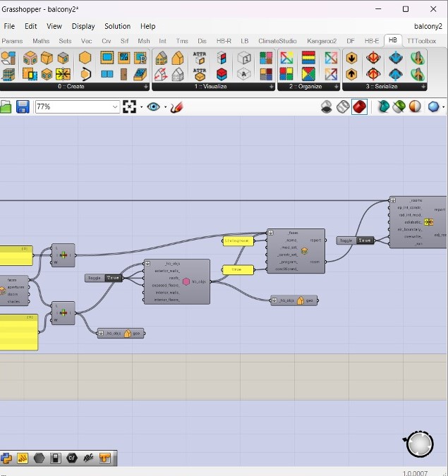Viewport: 448px width, 476px height.
Task: Click the down-arrow hexagon icon in Serialize
Action: [x=351, y=58]
